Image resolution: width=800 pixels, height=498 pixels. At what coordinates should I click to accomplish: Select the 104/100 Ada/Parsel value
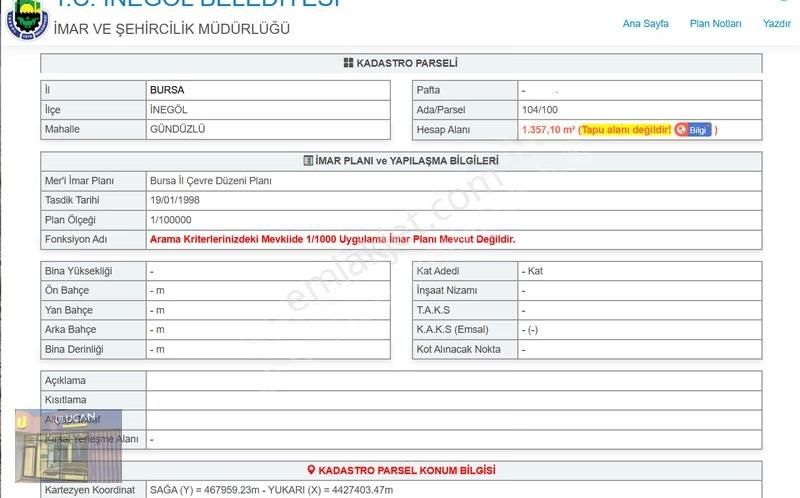540,110
